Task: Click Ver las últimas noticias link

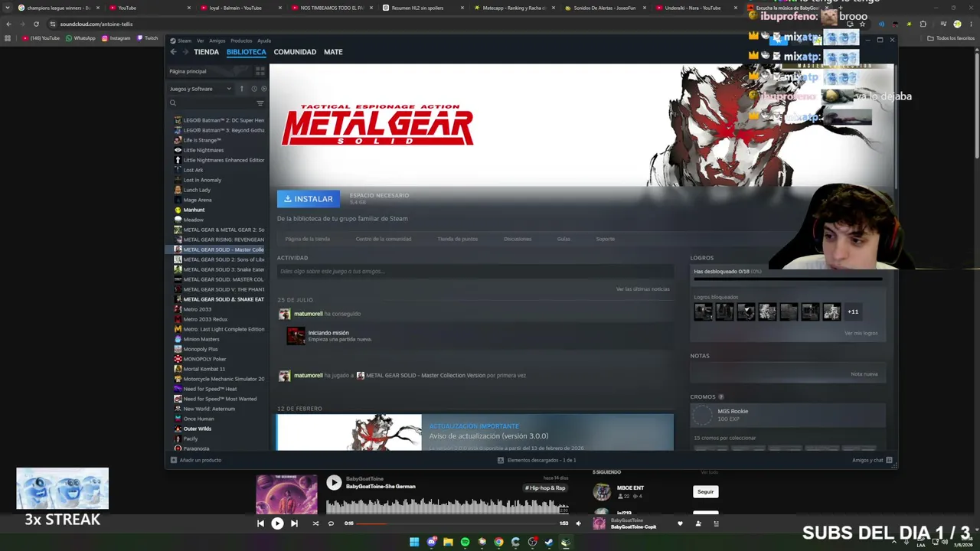Action: [x=643, y=289]
